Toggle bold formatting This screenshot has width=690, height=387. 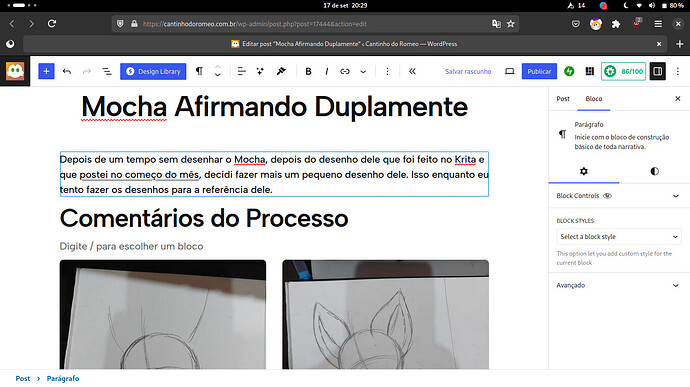click(x=308, y=71)
